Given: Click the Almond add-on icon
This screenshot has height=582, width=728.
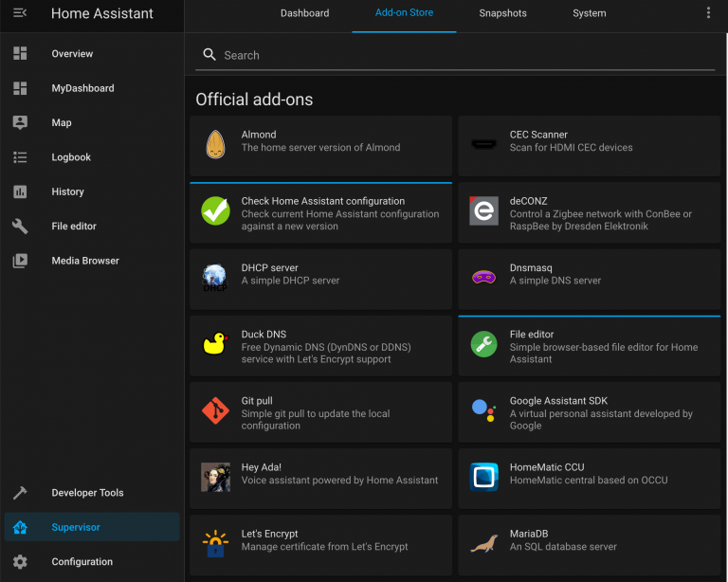Looking at the screenshot, I should pos(216,145).
